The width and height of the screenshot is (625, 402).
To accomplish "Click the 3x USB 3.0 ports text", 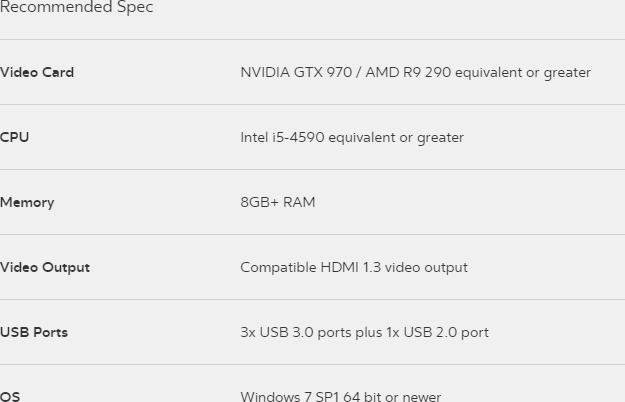I will click(295, 332).
